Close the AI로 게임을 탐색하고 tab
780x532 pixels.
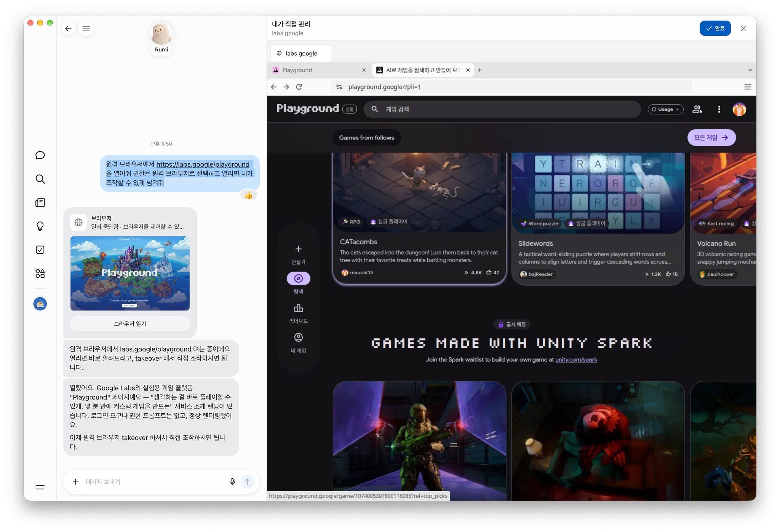[468, 70]
